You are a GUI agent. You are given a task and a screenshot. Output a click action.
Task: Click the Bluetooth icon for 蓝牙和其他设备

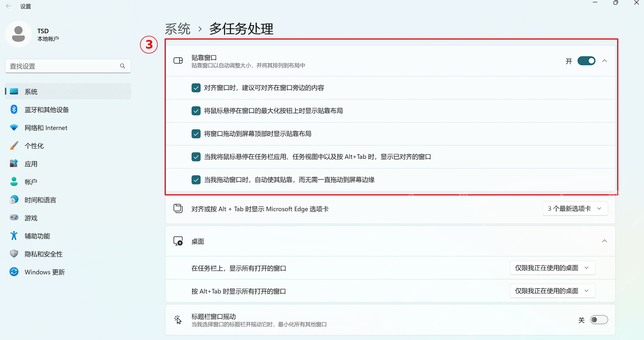[x=14, y=109]
